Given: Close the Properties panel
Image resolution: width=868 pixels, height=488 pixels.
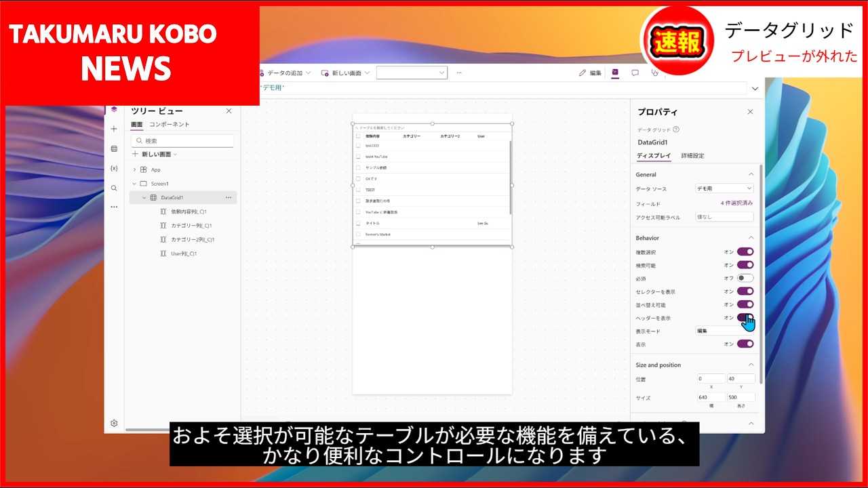Looking at the screenshot, I should pyautogui.click(x=750, y=112).
